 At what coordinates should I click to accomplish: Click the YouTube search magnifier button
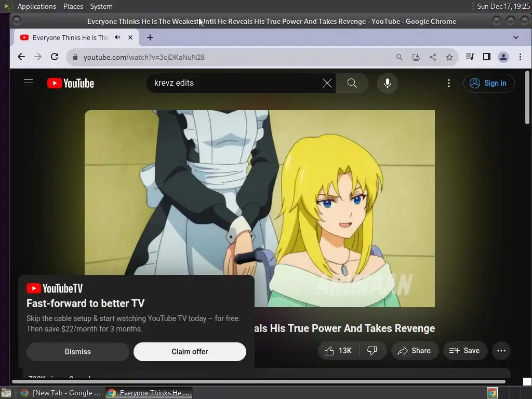pyautogui.click(x=352, y=83)
